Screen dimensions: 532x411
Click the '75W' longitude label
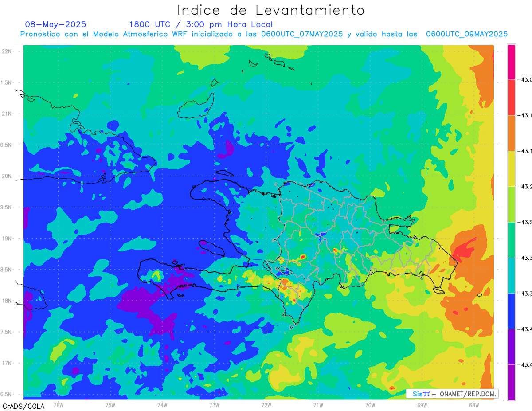[x=110, y=405]
